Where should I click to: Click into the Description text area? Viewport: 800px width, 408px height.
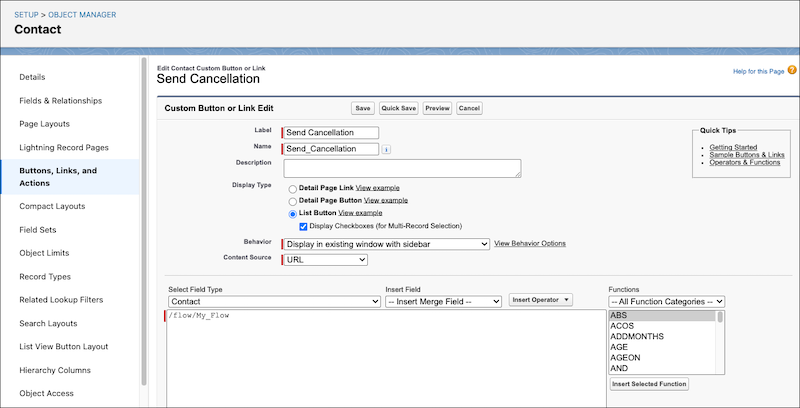pos(401,168)
